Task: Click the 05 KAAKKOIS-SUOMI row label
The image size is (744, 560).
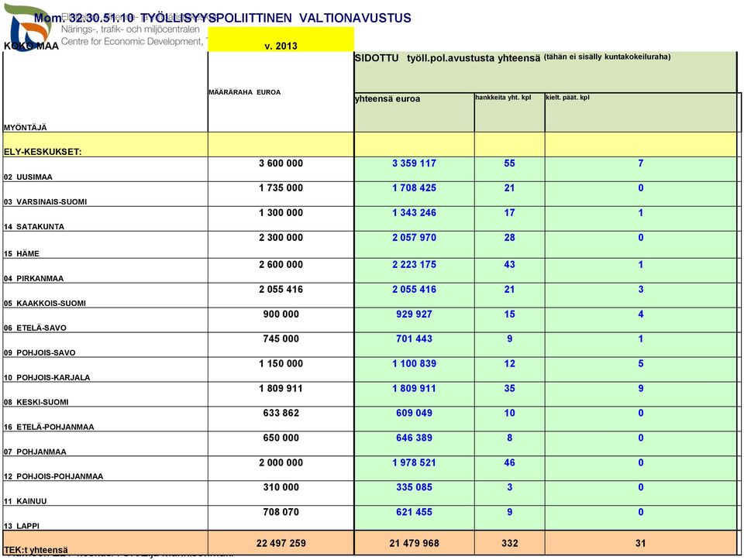Action: pyautogui.click(x=45, y=303)
